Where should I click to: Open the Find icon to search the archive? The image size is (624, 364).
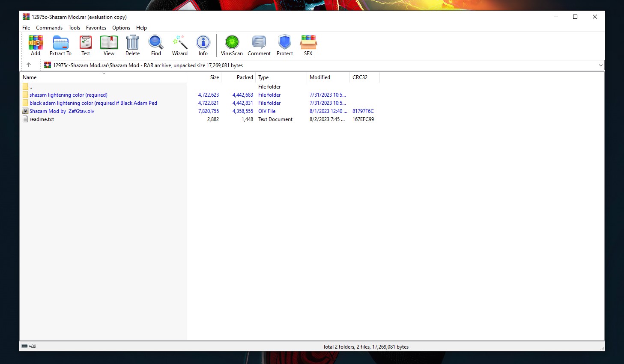coord(155,45)
